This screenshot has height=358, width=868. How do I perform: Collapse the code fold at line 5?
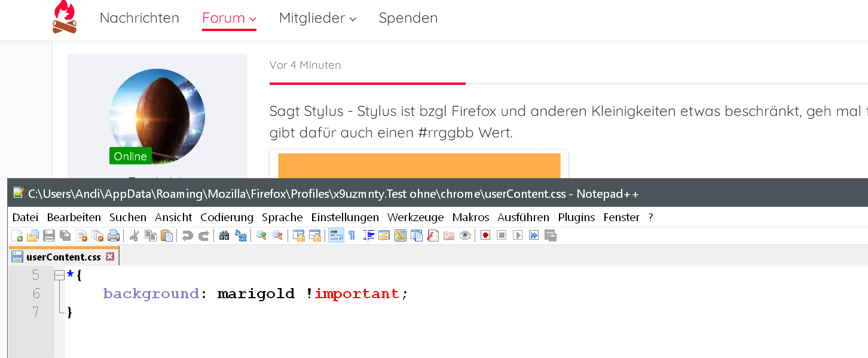59,276
